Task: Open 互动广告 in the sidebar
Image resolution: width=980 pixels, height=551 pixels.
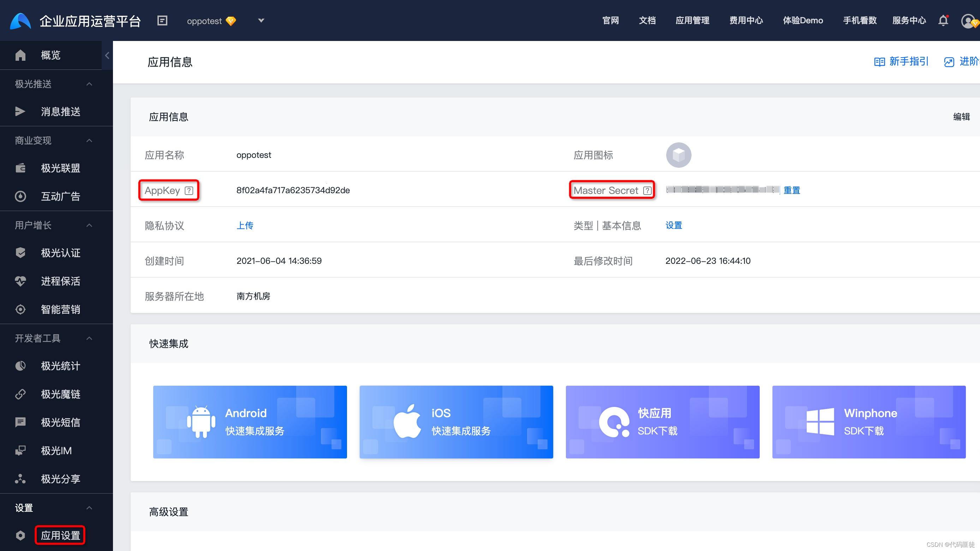Action: (x=56, y=196)
